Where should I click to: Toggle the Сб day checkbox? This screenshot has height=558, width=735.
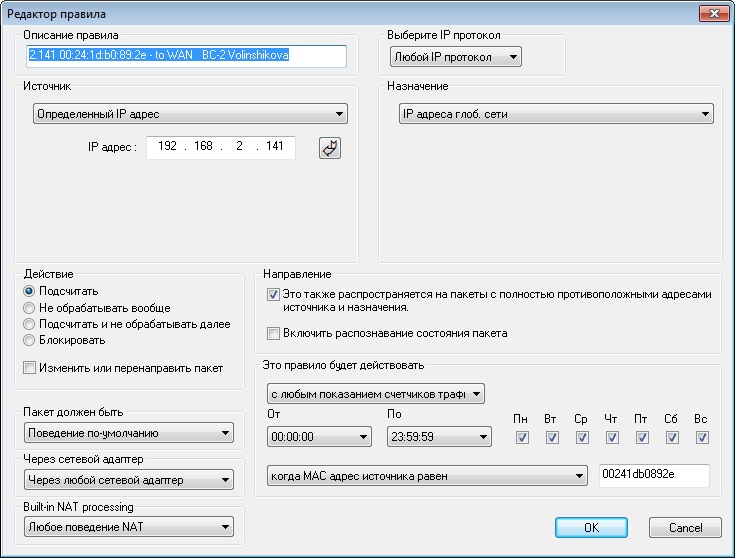click(672, 437)
